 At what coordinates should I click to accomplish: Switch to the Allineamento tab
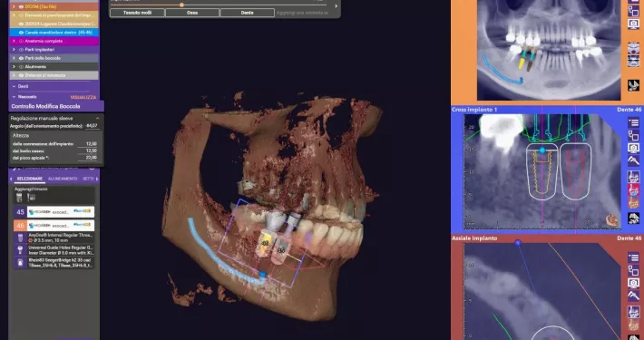coord(63,179)
